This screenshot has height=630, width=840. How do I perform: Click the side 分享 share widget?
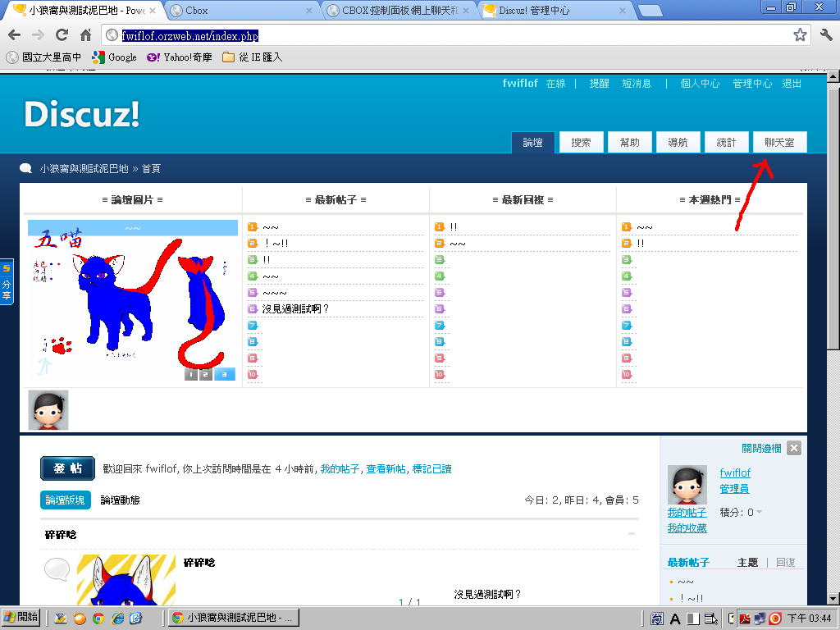click(7, 282)
